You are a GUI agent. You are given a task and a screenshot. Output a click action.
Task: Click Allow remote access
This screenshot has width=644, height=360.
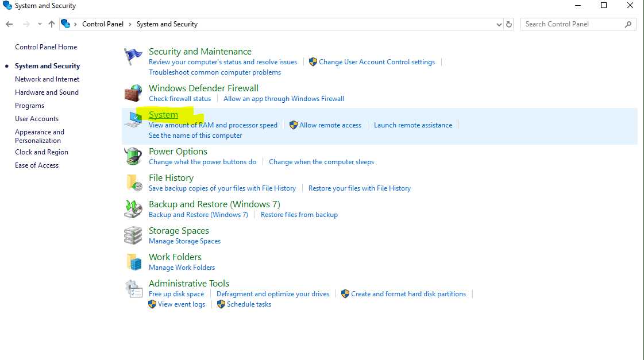pyautogui.click(x=330, y=125)
